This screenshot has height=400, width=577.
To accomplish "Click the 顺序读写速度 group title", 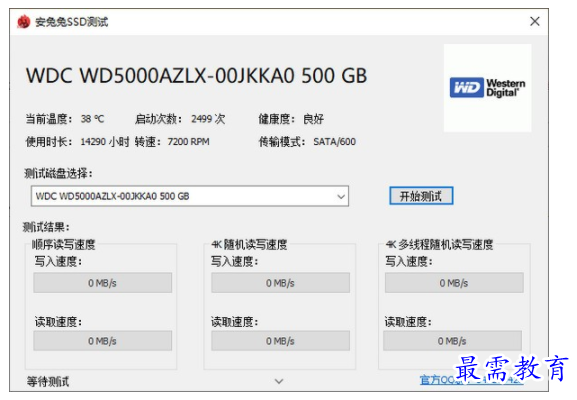I will (64, 244).
